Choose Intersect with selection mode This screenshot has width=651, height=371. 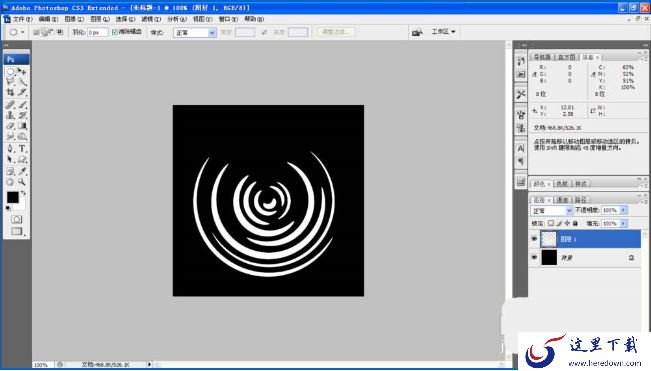pos(60,32)
